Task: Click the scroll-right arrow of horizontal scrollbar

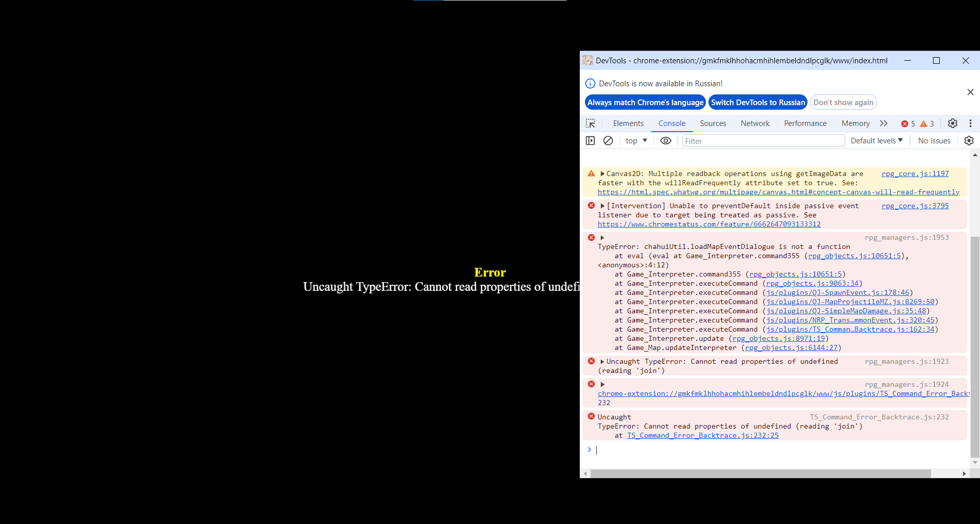Action: (x=964, y=473)
